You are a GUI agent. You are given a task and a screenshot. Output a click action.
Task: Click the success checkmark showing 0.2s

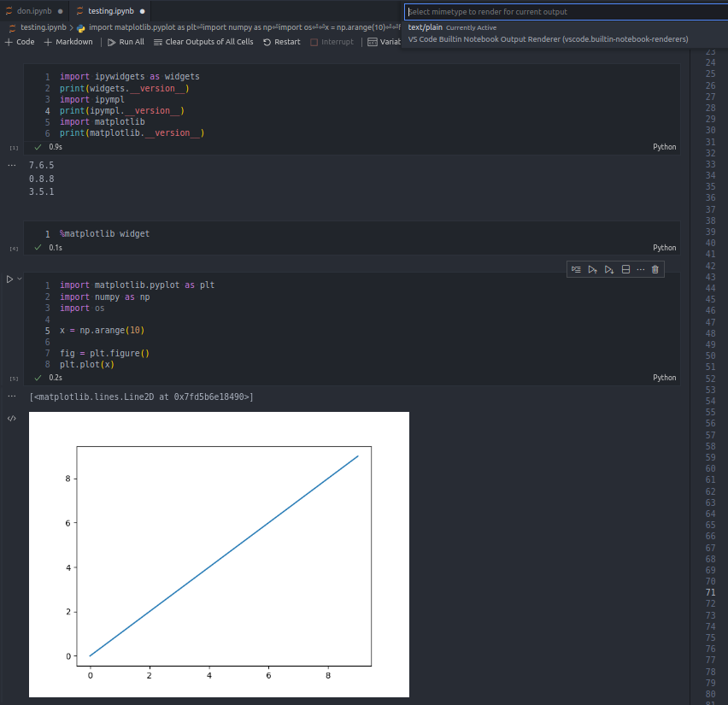[38, 378]
